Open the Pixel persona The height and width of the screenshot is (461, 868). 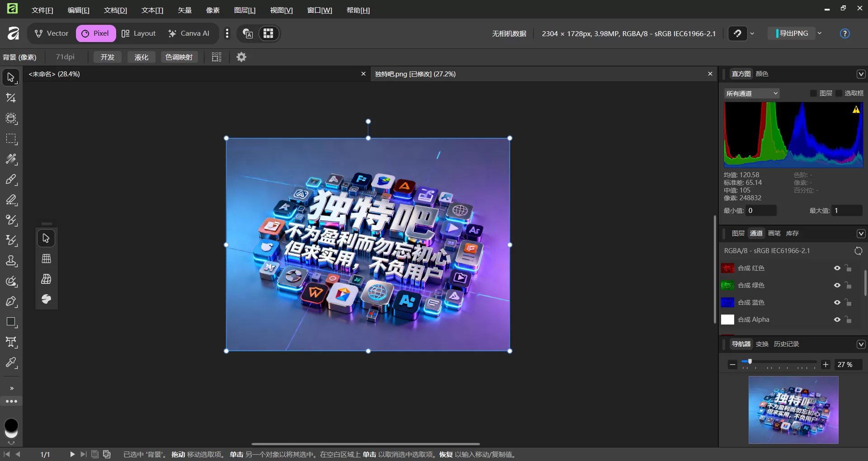point(95,33)
